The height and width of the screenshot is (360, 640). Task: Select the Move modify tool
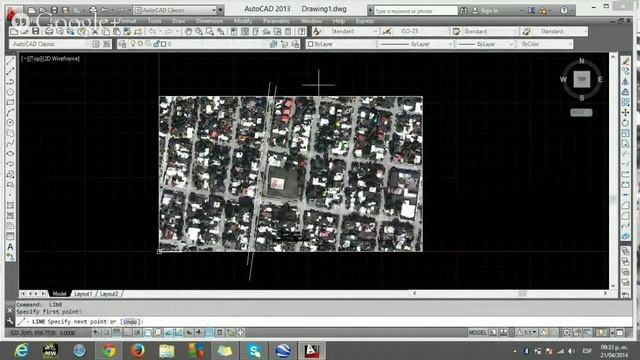[625, 113]
